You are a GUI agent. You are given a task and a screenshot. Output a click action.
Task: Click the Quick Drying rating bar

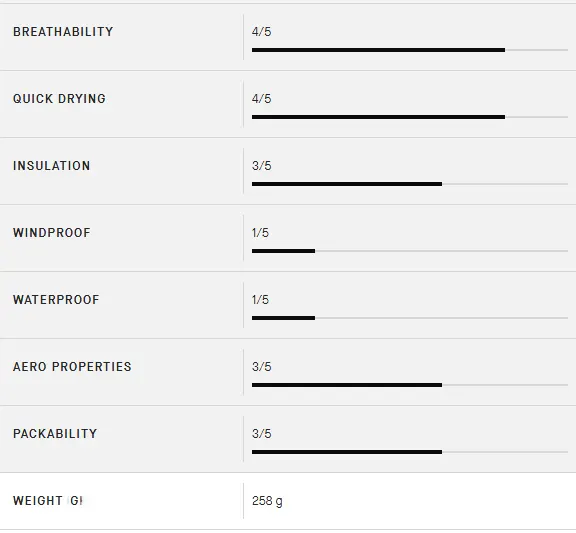click(410, 117)
